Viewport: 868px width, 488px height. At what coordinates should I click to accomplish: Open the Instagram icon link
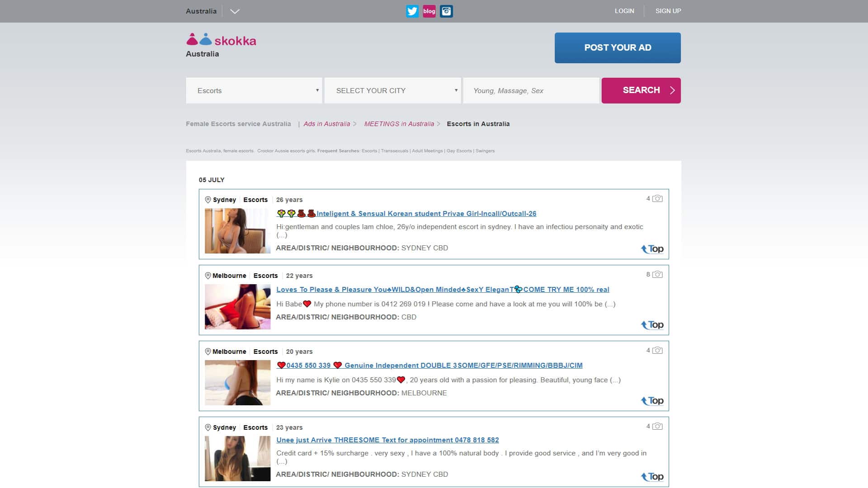click(446, 11)
